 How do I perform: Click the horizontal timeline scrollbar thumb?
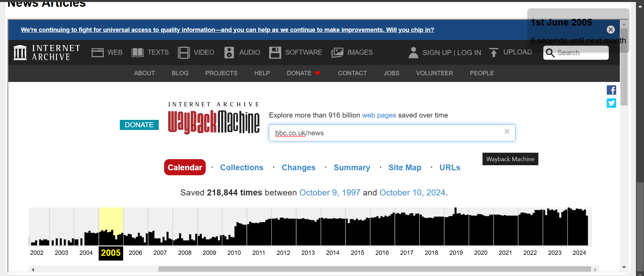click(375, 269)
